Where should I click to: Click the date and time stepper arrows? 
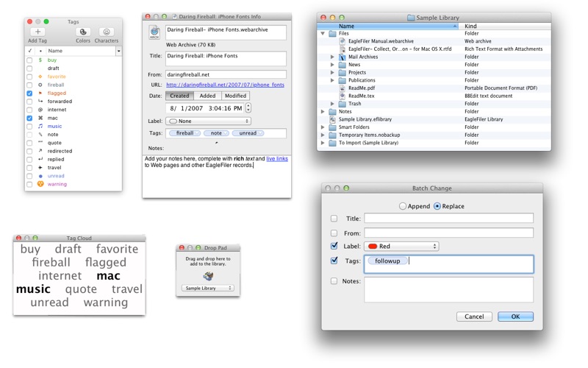(248, 108)
